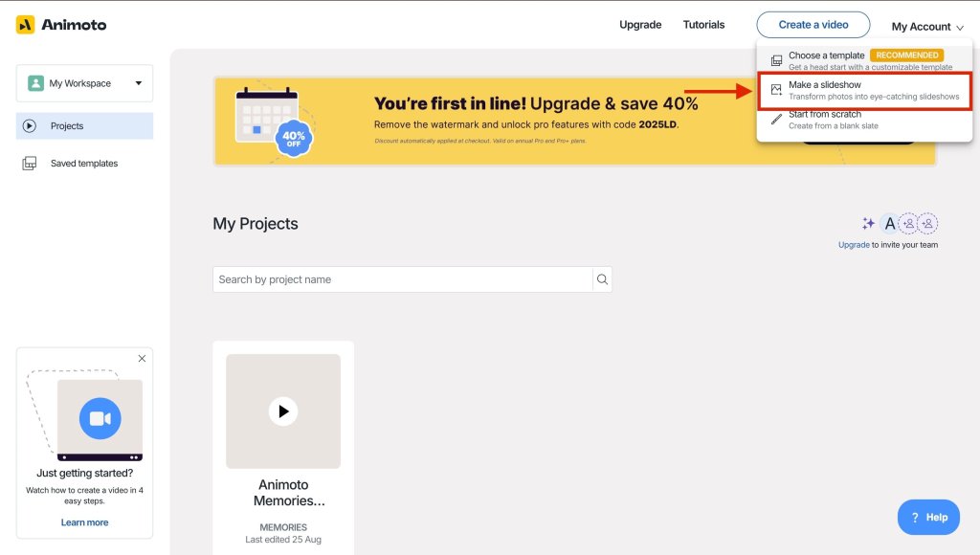Click the Projects play-circle icon

tap(30, 125)
